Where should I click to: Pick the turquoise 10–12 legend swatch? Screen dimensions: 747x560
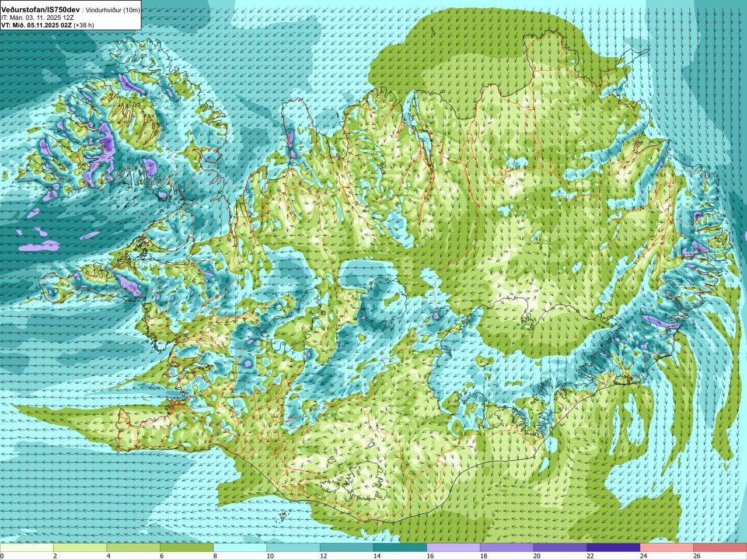294,547
